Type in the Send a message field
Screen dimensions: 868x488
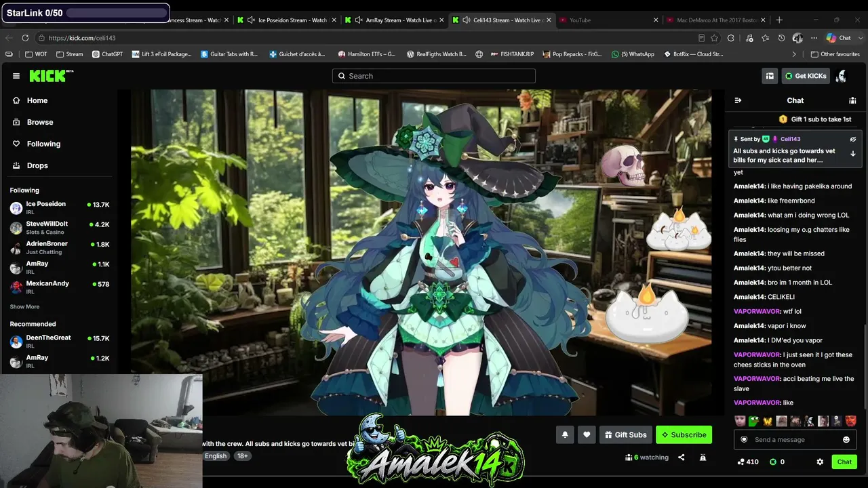(795, 440)
